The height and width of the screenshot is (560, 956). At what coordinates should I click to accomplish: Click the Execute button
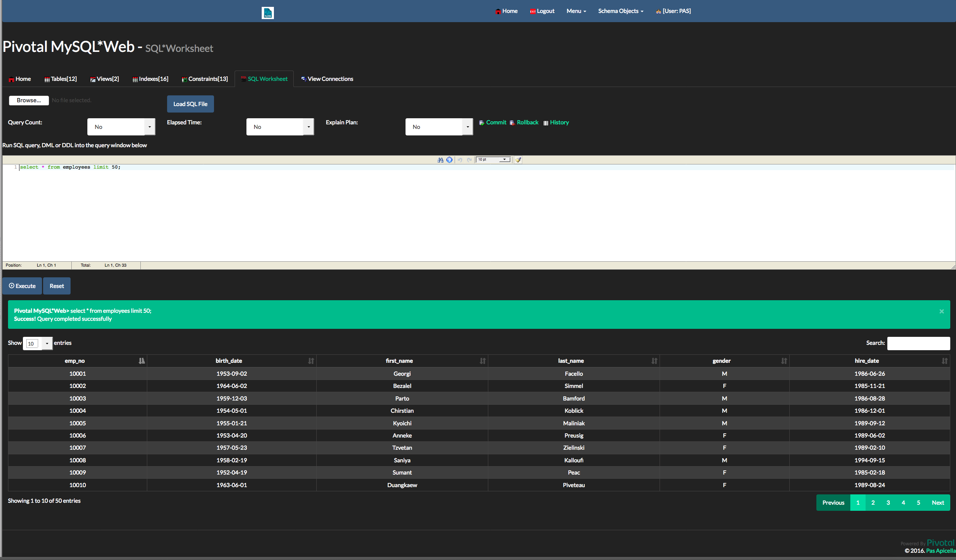tap(22, 286)
